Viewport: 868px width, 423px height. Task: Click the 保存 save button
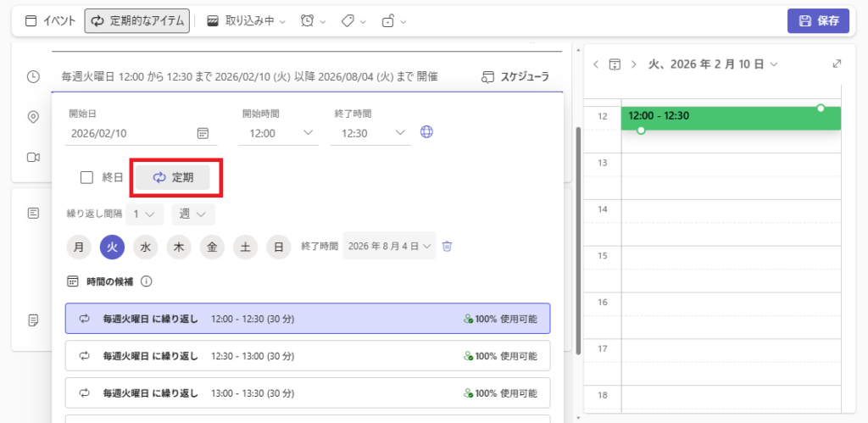coord(818,21)
